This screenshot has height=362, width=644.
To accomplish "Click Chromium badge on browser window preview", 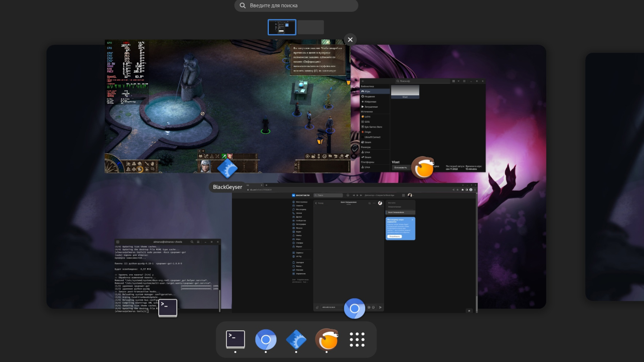I will (355, 308).
